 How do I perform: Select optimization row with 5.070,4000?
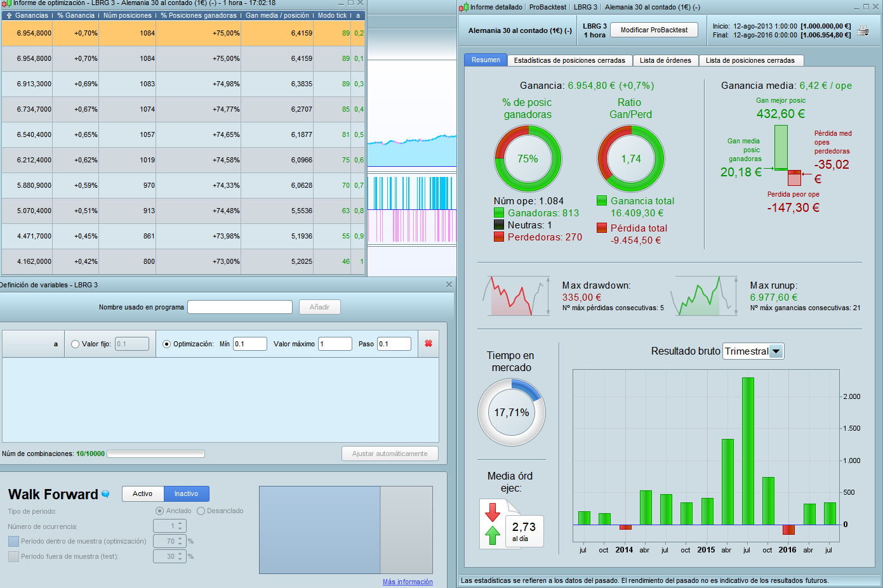coord(183,211)
